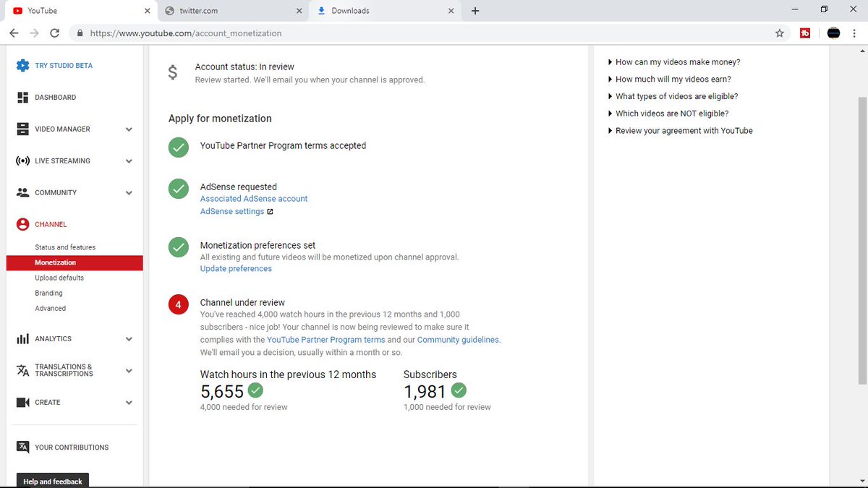Open the Community guidelines link

[458, 339]
